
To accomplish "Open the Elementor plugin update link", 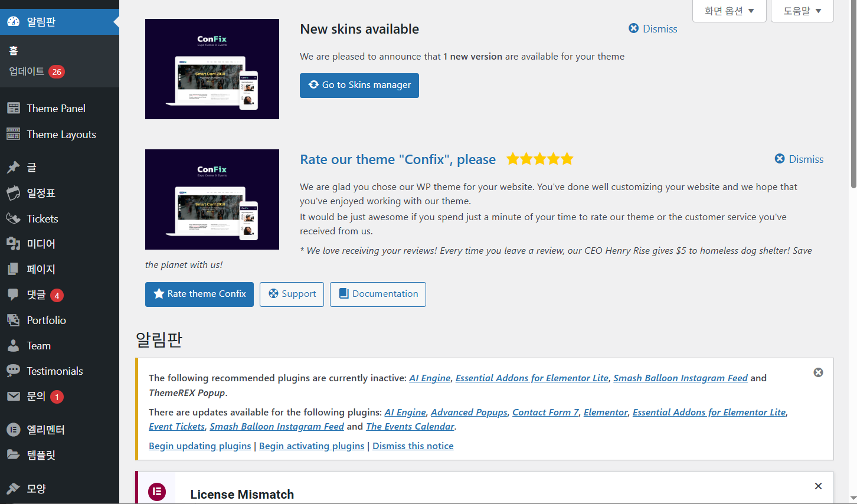I will point(606,413).
